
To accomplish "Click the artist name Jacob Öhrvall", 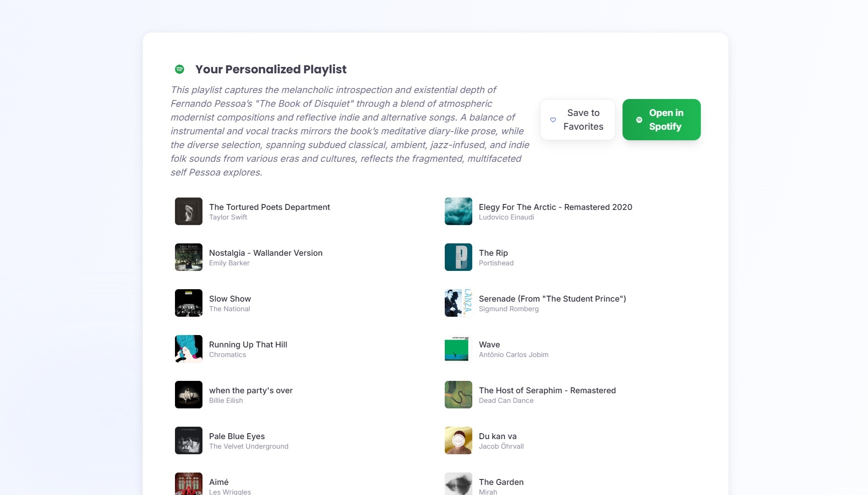I will 501,446.
